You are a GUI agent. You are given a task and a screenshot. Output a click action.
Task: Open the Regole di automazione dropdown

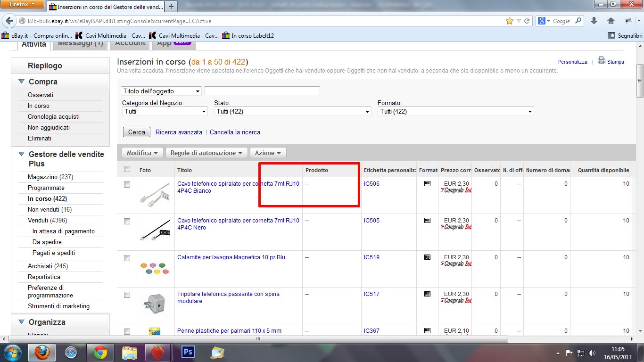point(206,153)
